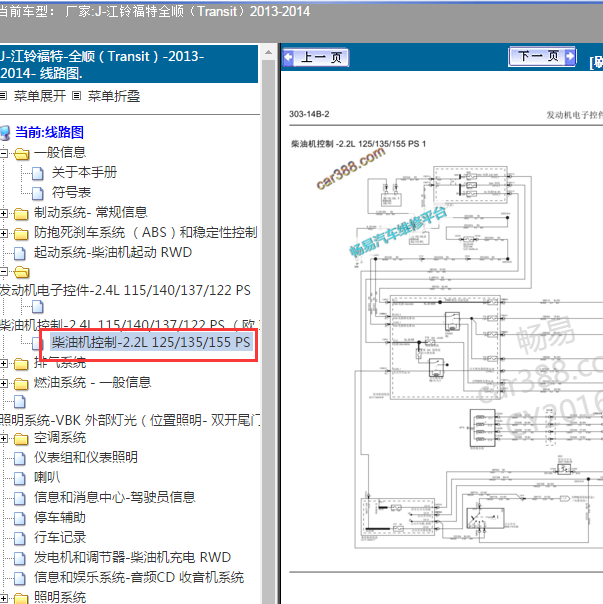
Task: Click the 燃油系统 folder icon
Action: [x=21, y=384]
